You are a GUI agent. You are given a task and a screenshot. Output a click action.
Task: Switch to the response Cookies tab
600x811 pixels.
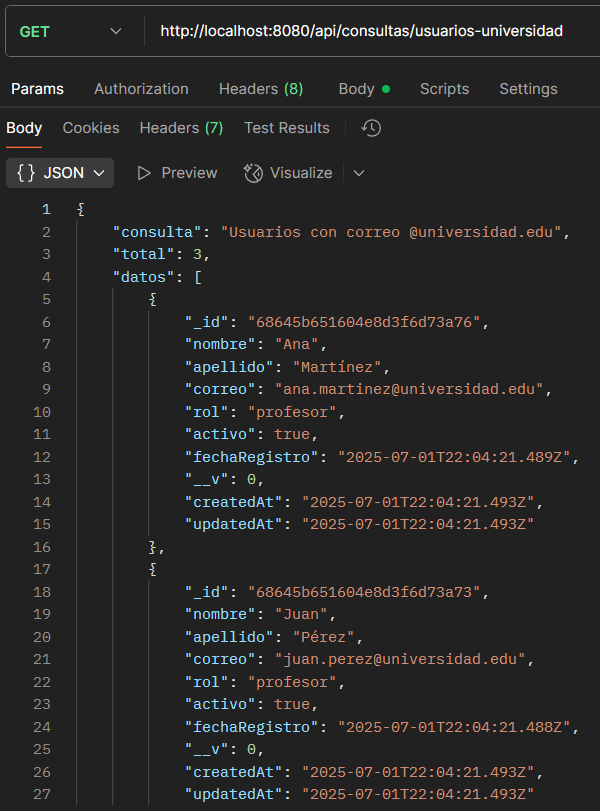click(91, 128)
